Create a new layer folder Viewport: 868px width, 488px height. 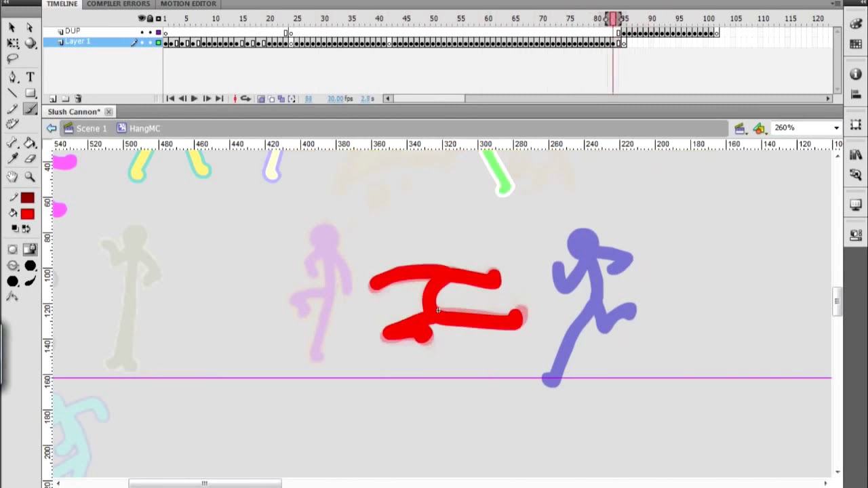pyautogui.click(x=66, y=99)
